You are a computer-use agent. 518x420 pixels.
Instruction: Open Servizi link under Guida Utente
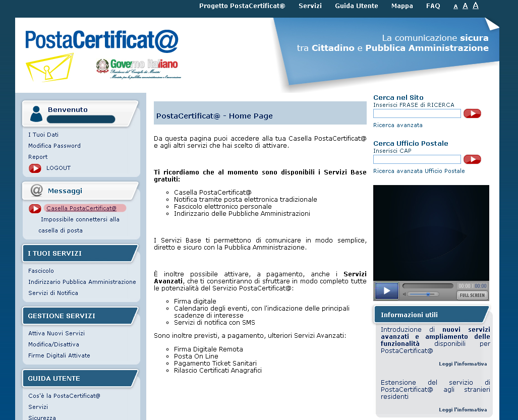(38, 407)
